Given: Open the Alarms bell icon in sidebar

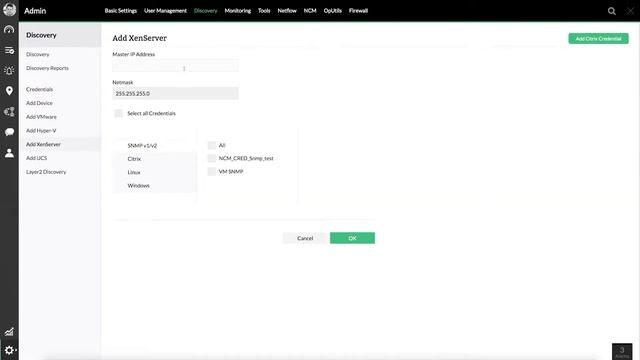Looking at the screenshot, I should (9, 71).
